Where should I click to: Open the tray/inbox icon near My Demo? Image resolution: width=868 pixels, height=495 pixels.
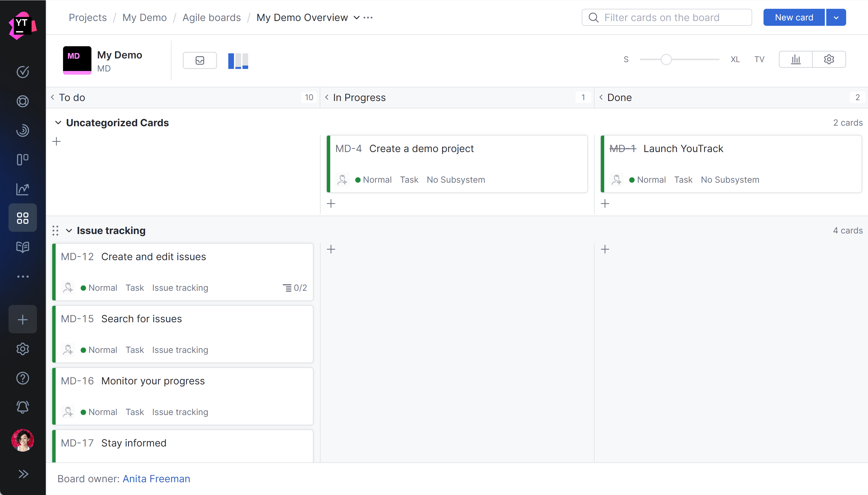(x=200, y=60)
